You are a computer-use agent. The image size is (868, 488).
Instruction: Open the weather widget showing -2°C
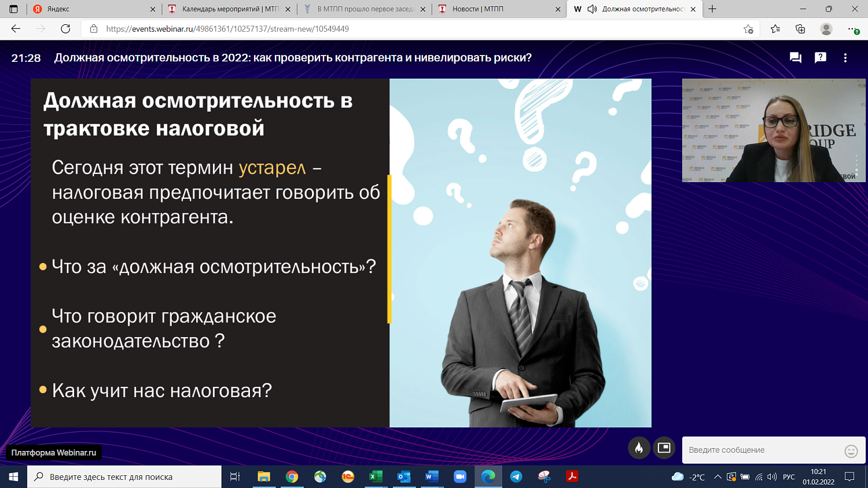(688, 477)
